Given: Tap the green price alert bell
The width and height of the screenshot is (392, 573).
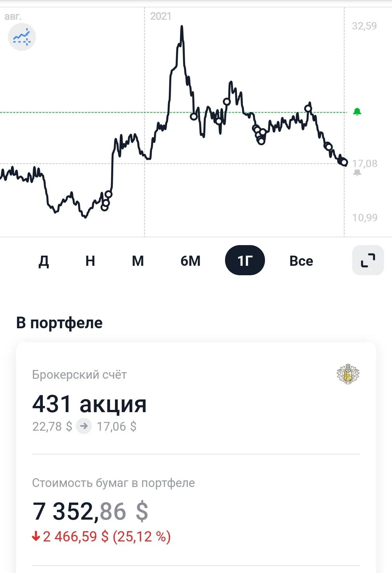Looking at the screenshot, I should coord(357,112).
